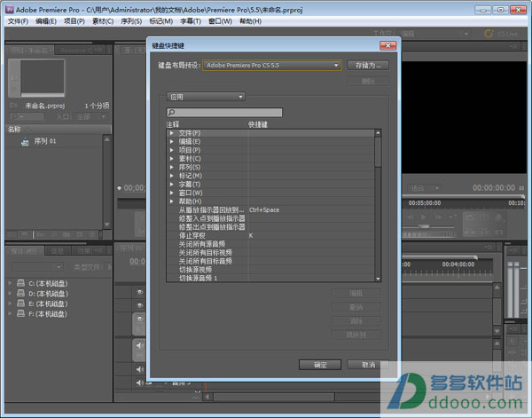Image resolution: width=532 pixels, height=418 pixels.
Task: Click the shortcut list scroll down arrow
Action: (378, 279)
